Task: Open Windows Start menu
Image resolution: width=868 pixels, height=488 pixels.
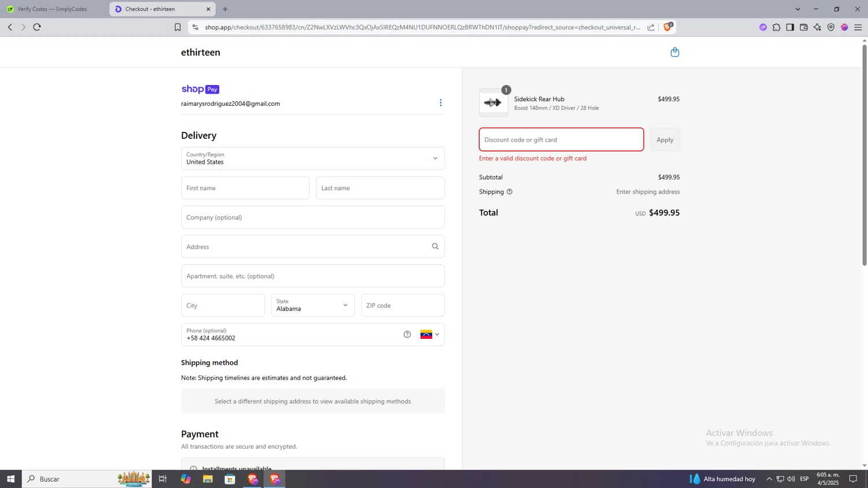Action: click(x=10, y=479)
